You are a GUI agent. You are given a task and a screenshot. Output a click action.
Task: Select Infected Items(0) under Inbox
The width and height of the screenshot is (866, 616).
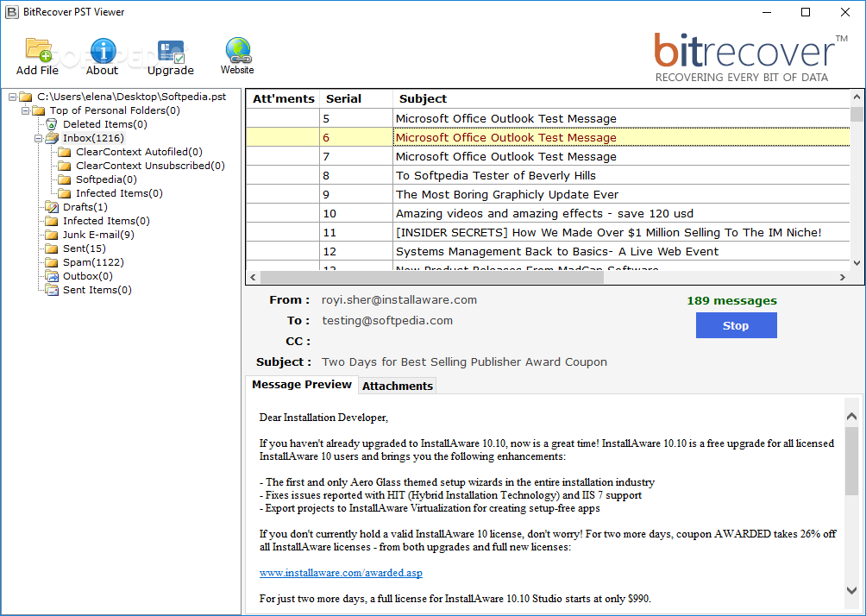pos(119,193)
